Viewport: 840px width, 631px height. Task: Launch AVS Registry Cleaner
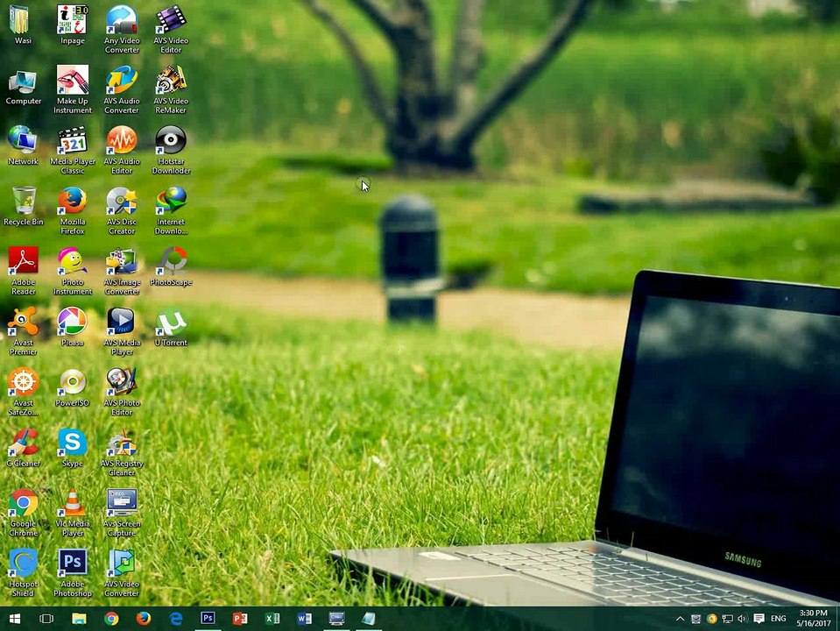(122, 453)
